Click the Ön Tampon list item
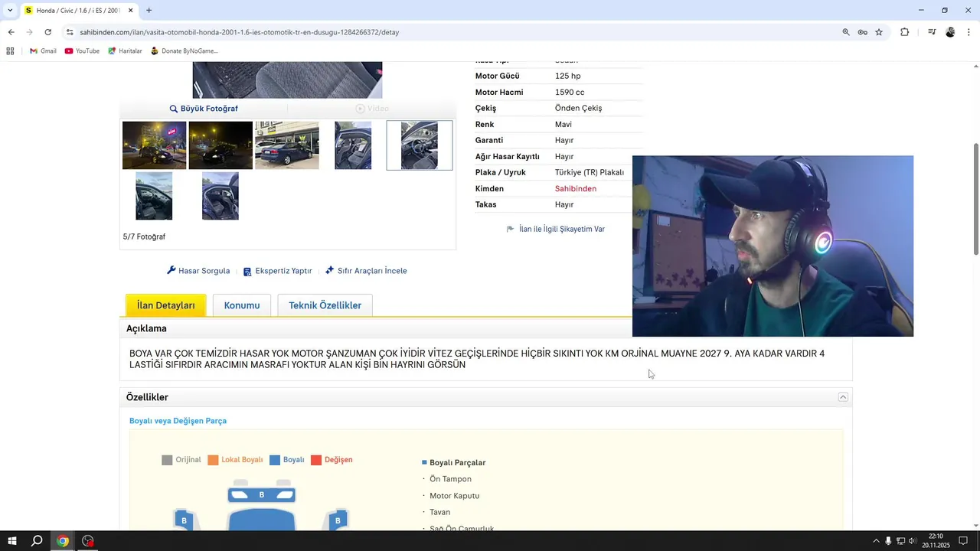The height and width of the screenshot is (551, 980). [x=450, y=479]
